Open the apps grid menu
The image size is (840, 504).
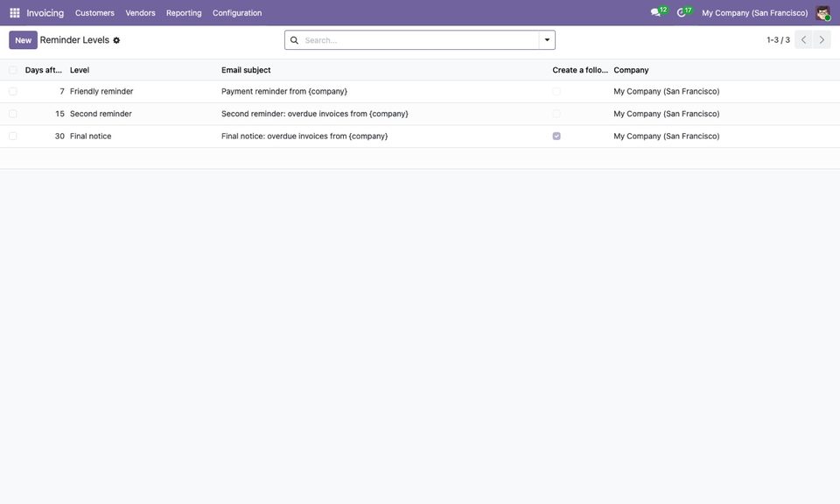pyautogui.click(x=15, y=13)
